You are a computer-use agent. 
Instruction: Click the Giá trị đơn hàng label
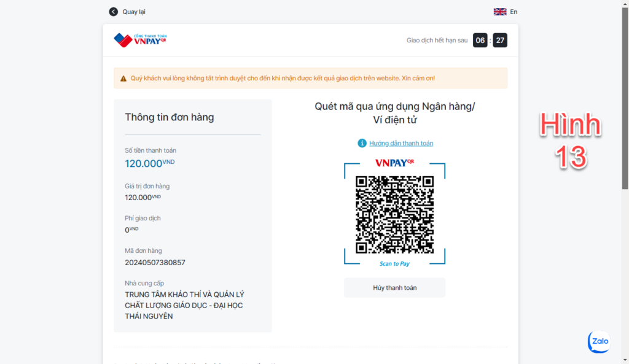(147, 186)
